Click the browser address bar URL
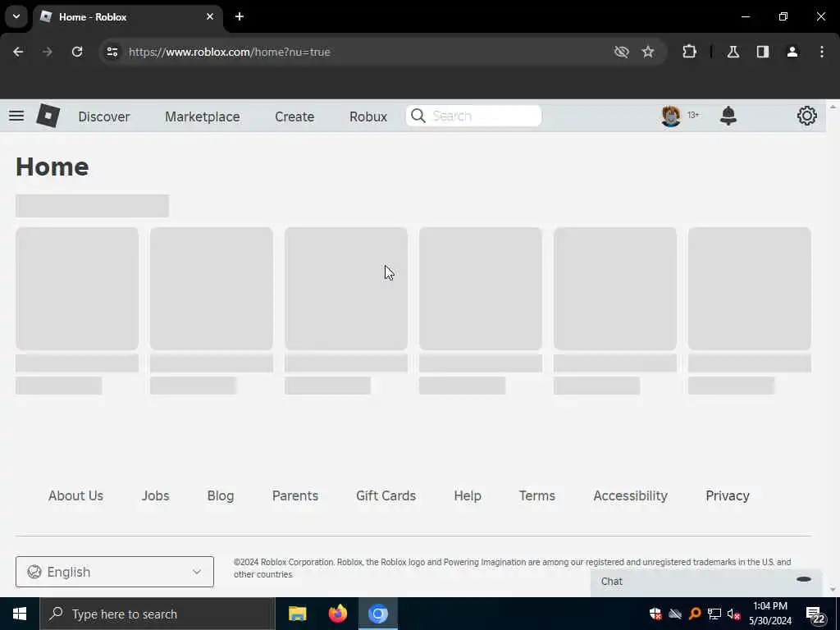 [230, 52]
